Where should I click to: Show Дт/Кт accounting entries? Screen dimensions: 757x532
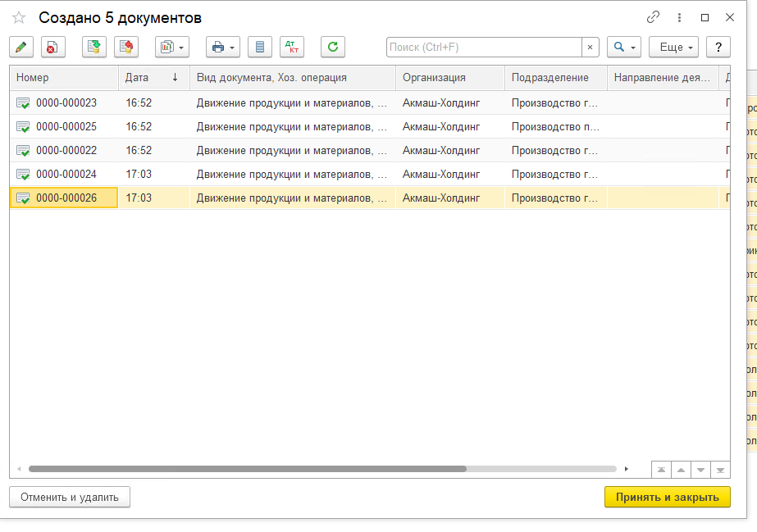click(x=292, y=48)
